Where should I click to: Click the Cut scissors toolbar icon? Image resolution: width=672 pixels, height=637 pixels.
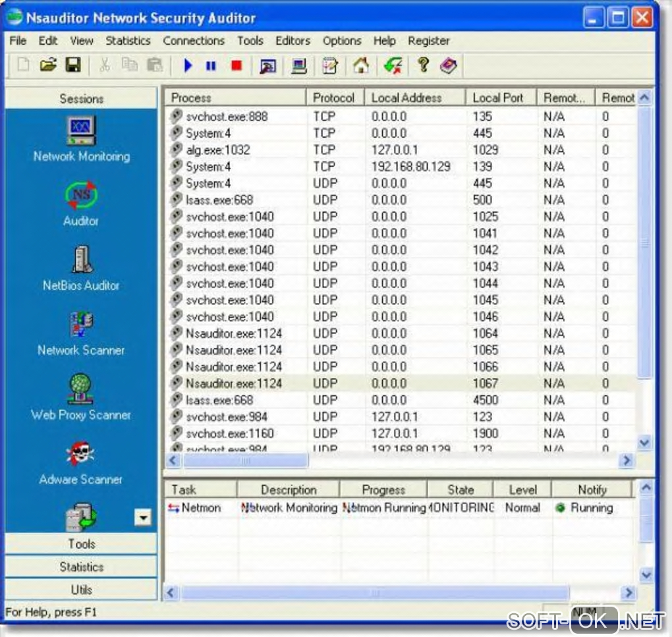(105, 65)
